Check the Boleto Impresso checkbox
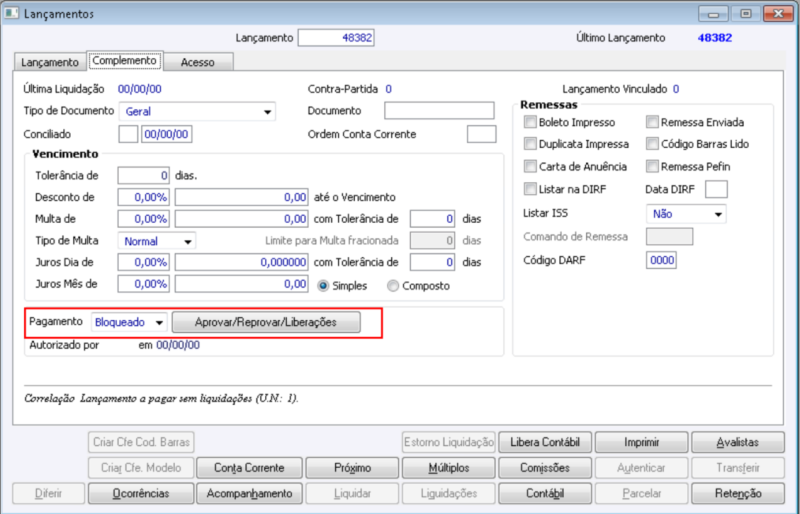Screen dimensions: 800x514 click(531, 122)
